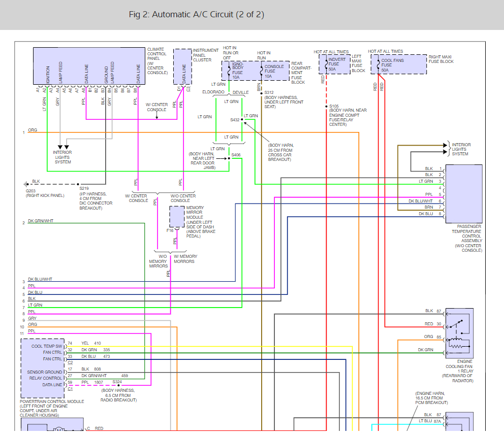Click the ELDORADO label
504x436 pixels.
point(213,92)
